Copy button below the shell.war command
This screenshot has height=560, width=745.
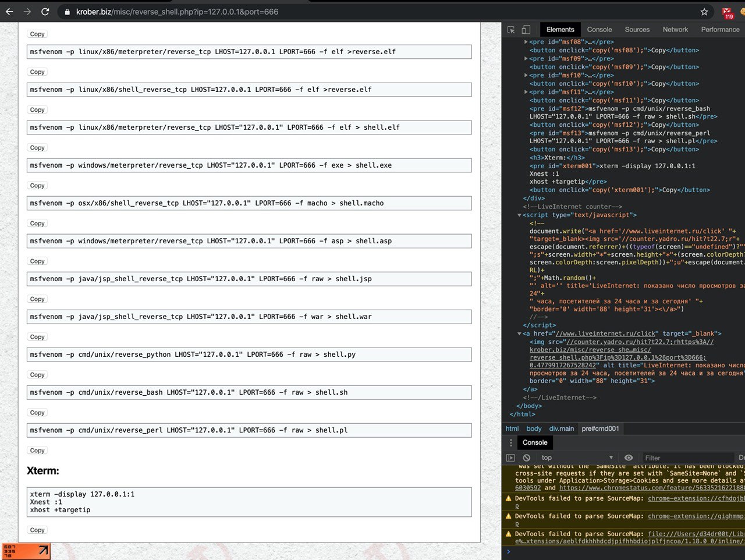[x=37, y=337]
